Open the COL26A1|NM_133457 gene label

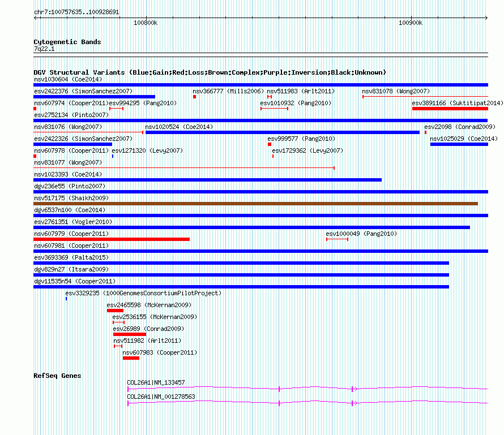tap(156, 382)
